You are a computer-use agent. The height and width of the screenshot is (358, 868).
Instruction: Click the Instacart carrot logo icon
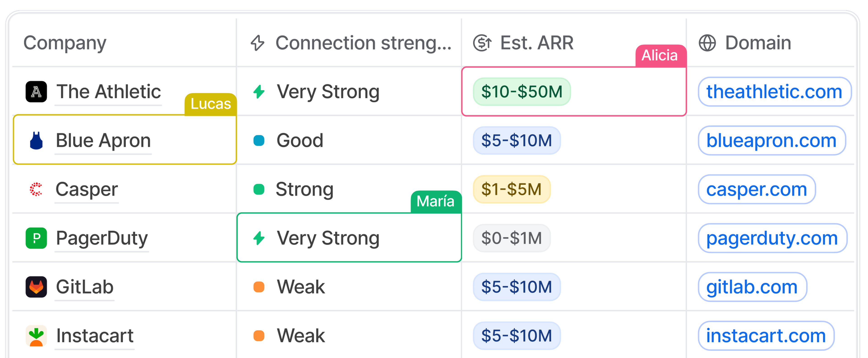(x=36, y=336)
